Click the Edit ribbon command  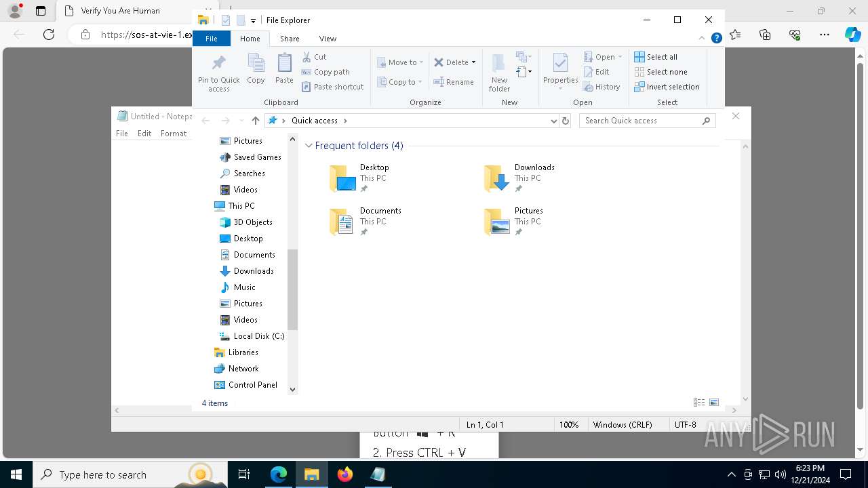coord(596,72)
